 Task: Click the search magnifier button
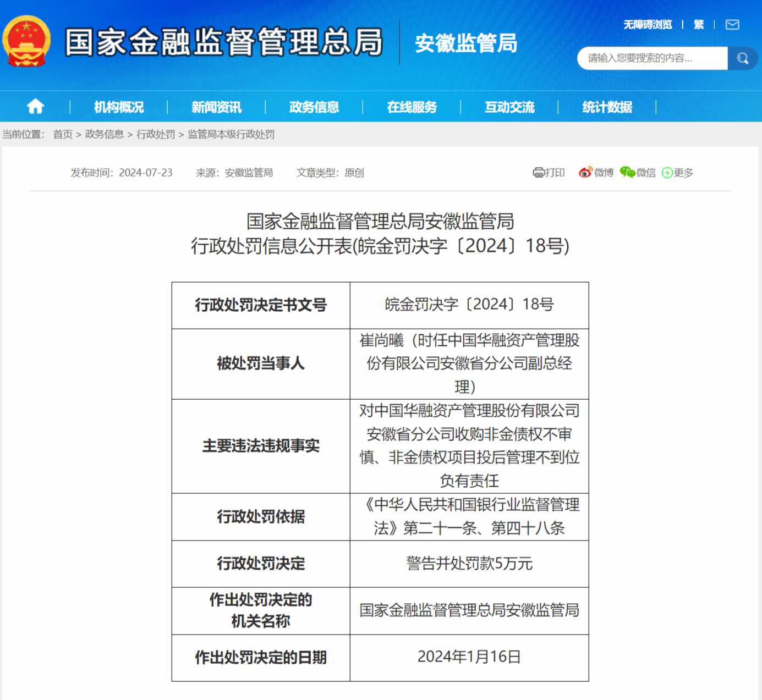[x=743, y=58]
